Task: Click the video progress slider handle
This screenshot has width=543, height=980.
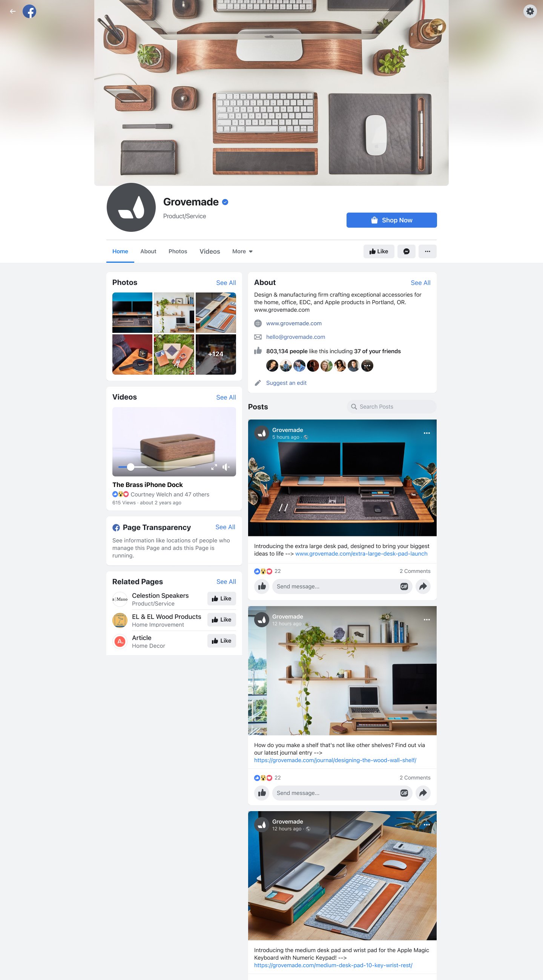Action: pyautogui.click(x=130, y=467)
